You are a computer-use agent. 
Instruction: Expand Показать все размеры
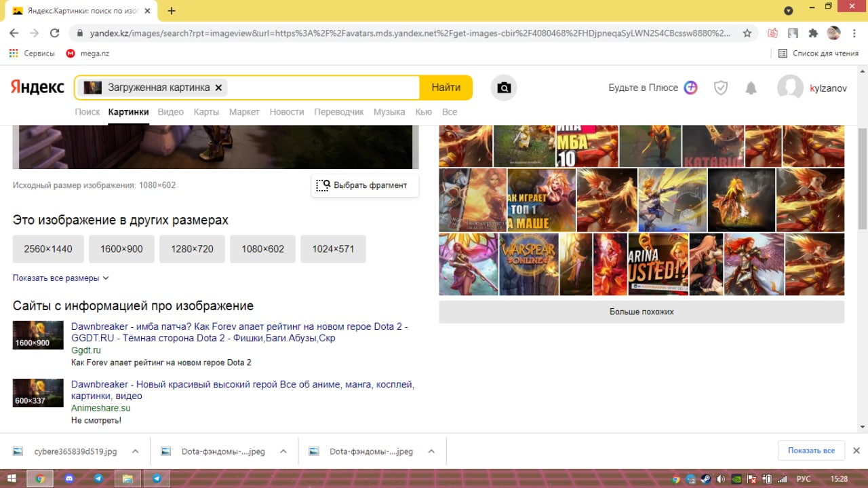(x=61, y=278)
